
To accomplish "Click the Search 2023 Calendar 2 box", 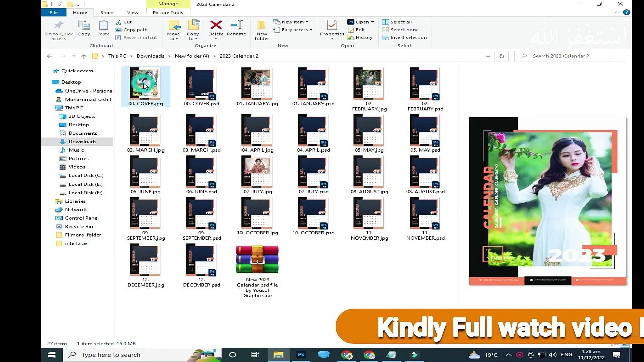I will (x=571, y=56).
